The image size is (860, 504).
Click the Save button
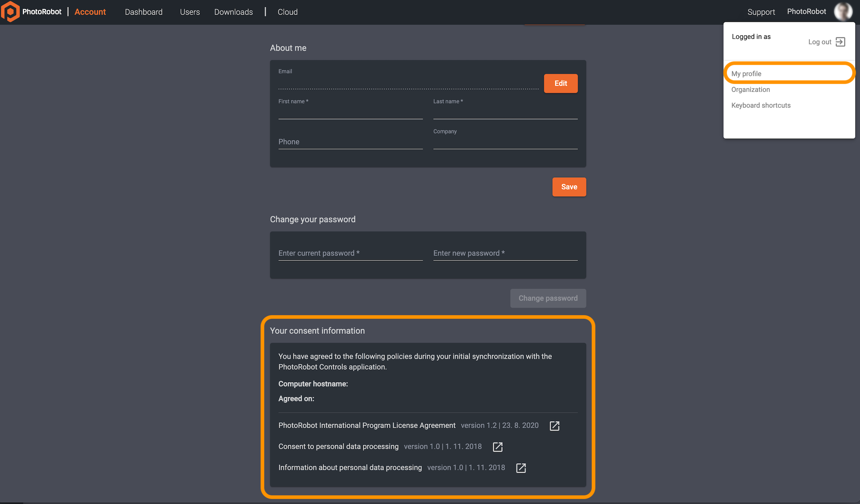pos(569,187)
